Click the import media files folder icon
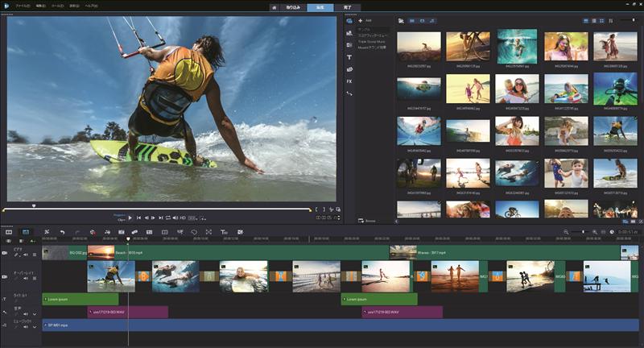The image size is (644, 348). (401, 21)
